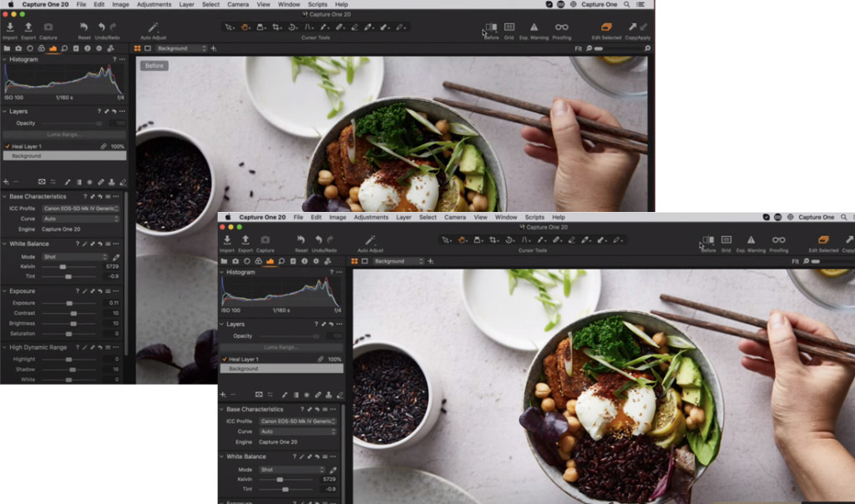Uncheck Heal Layer 1 in the front window
855x504 pixels.
224,360
